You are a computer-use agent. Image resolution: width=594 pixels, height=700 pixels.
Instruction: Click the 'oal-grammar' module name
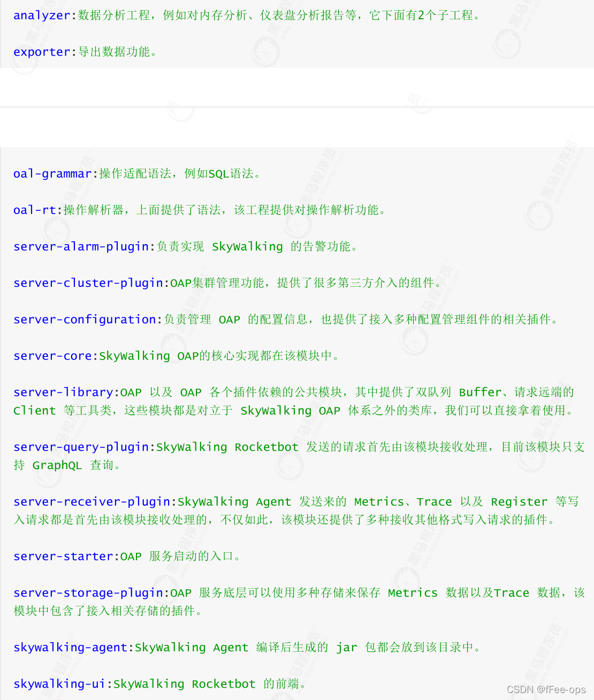[x=52, y=174]
